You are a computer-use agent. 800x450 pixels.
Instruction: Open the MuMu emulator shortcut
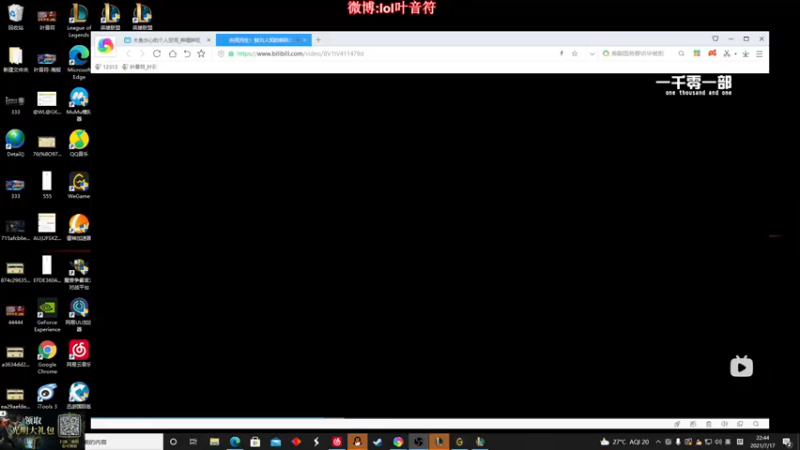pyautogui.click(x=79, y=104)
